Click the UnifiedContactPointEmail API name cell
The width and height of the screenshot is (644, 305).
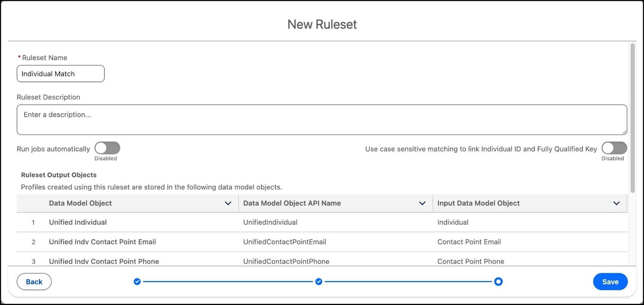coord(285,242)
